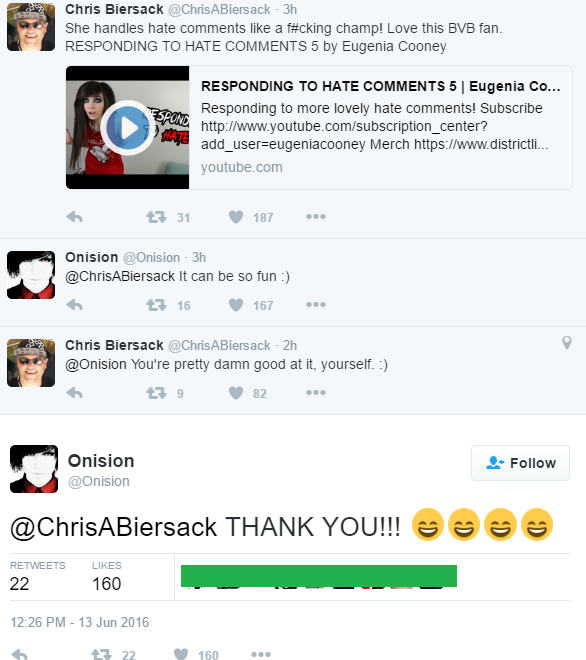The height and width of the screenshot is (660, 586).
Task: Retweet Onision's tweet with 16 retweets
Action: (x=156, y=305)
